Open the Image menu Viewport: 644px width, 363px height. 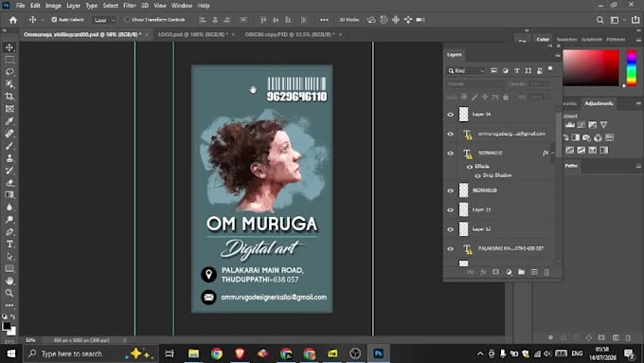(53, 6)
